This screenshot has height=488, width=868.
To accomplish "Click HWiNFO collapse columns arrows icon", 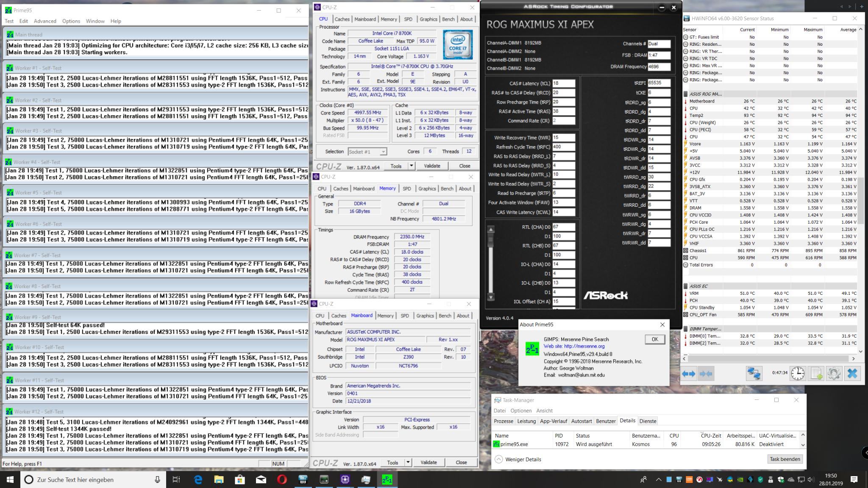I will 706,374.
